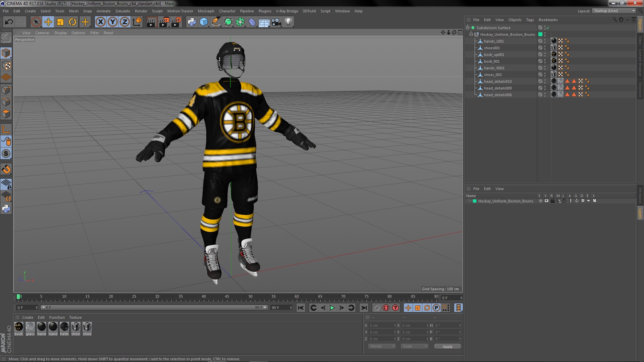644x362 pixels.
Task: Click the timeline preview range slider bar
Action: [154, 307]
